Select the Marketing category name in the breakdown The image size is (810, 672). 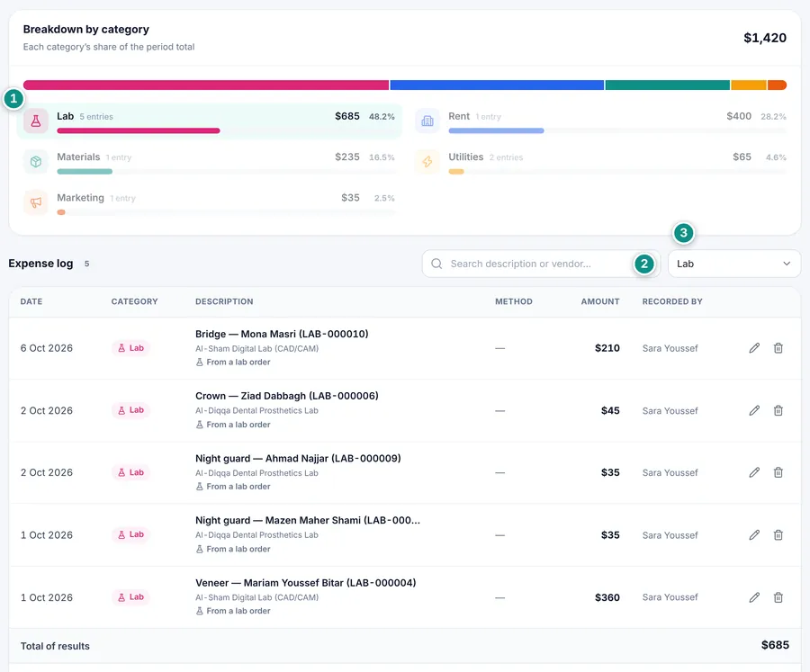(x=80, y=198)
